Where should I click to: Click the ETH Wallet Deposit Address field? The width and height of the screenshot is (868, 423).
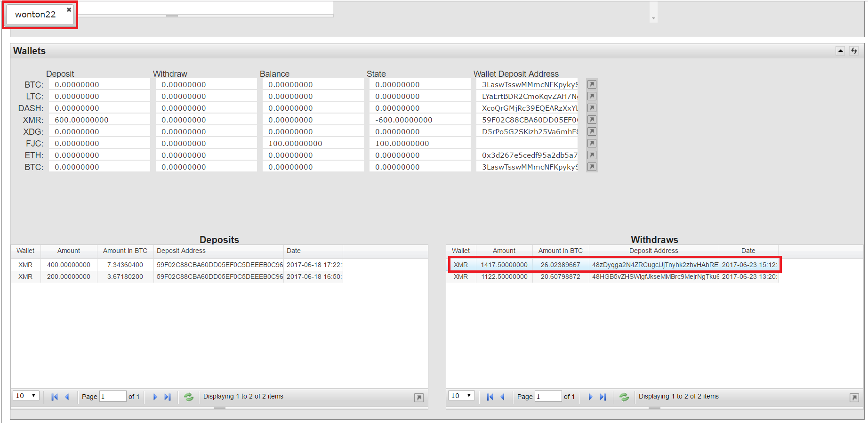click(527, 155)
